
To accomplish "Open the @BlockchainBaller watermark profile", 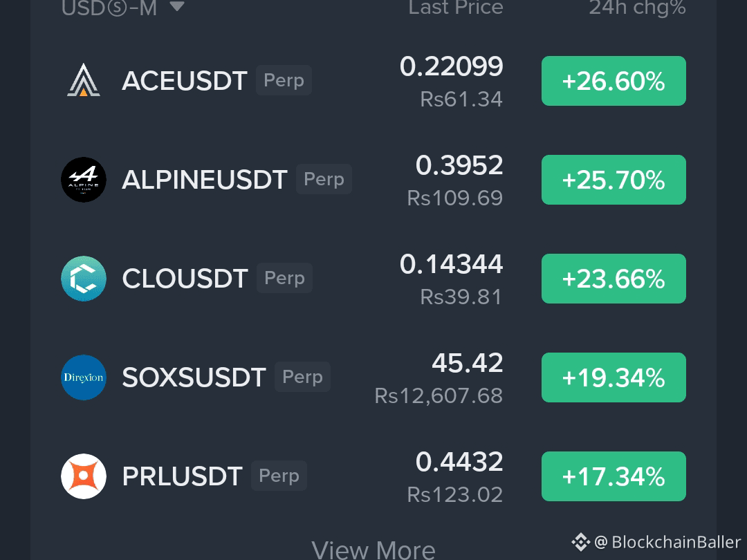I will [667, 543].
